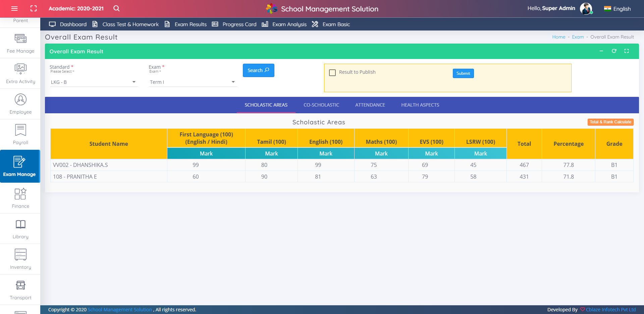
Task: Open the Fee Manage sidebar icon
Action: (x=20, y=39)
